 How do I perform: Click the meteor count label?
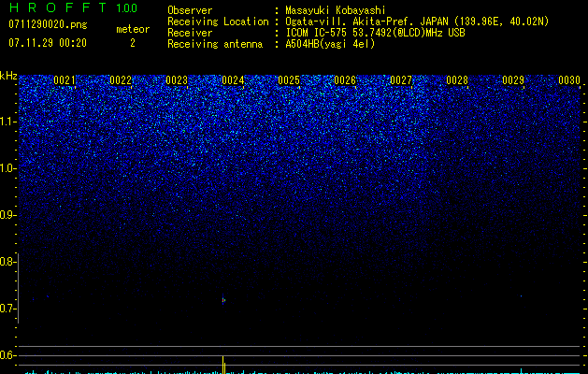(x=133, y=29)
